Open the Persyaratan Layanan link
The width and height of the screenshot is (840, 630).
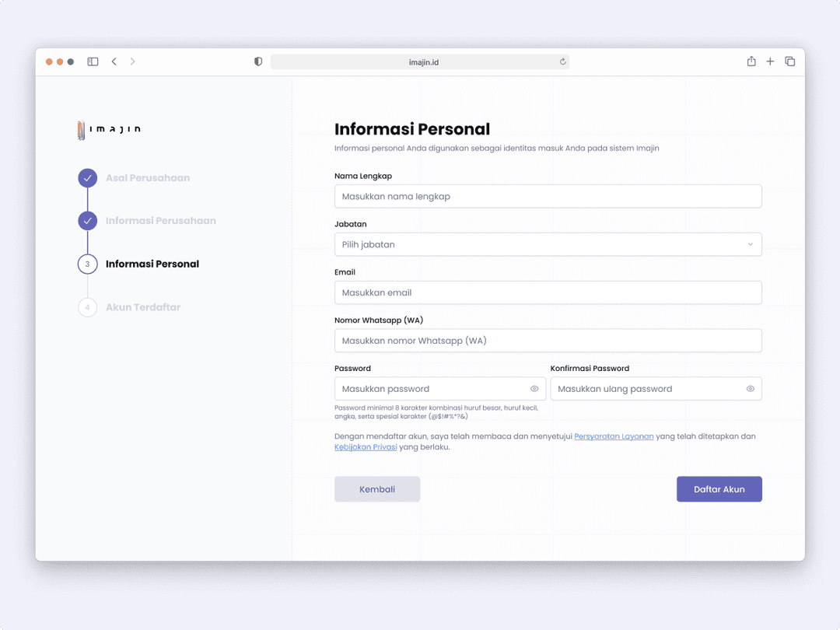(614, 436)
